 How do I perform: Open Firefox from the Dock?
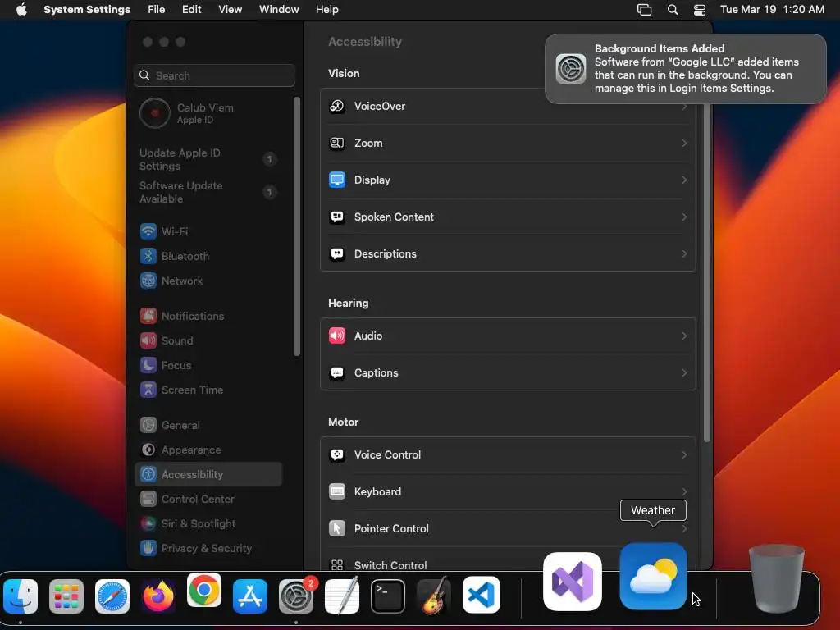point(158,596)
